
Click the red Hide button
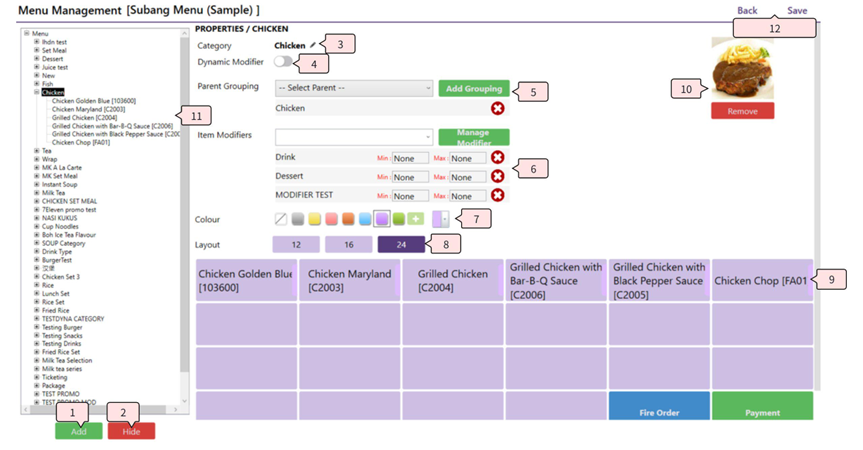click(131, 430)
